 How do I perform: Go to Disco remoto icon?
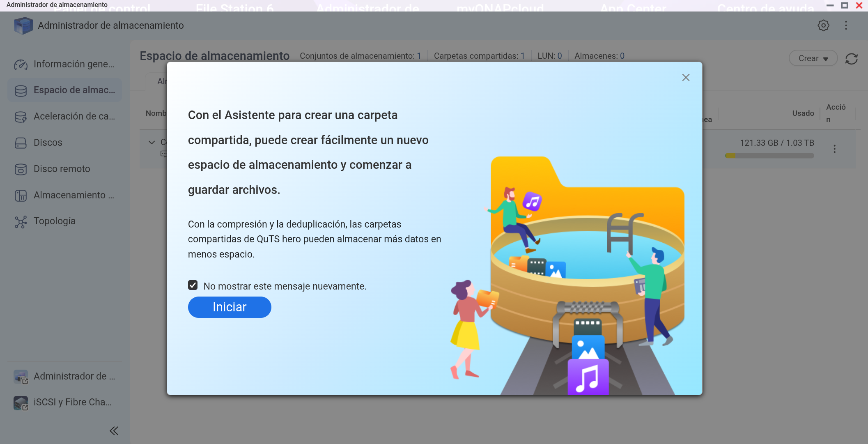click(21, 169)
